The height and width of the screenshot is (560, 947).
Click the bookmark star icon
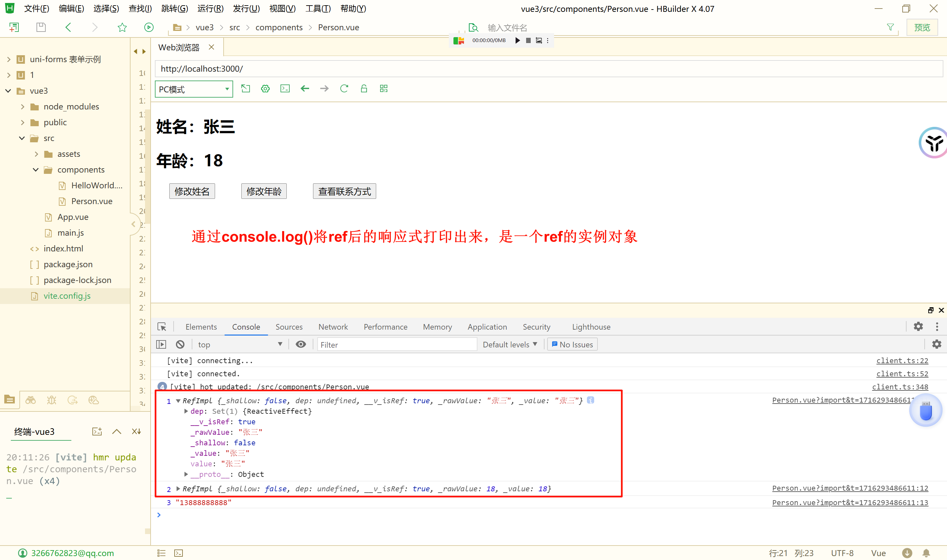pos(122,27)
